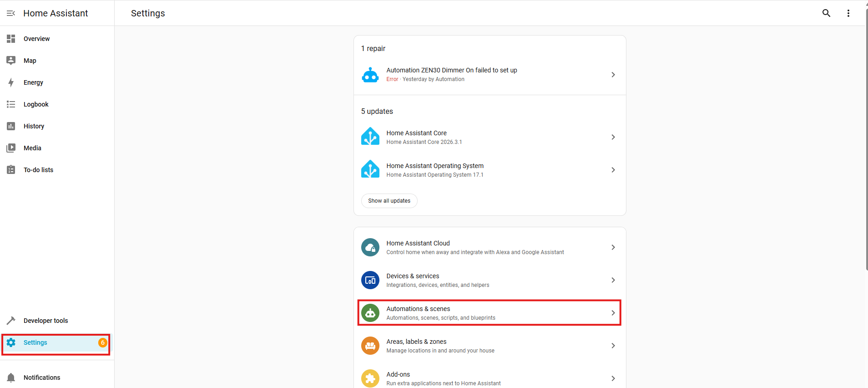The width and height of the screenshot is (868, 388).
Task: Click the Devices & services icon
Action: (370, 280)
